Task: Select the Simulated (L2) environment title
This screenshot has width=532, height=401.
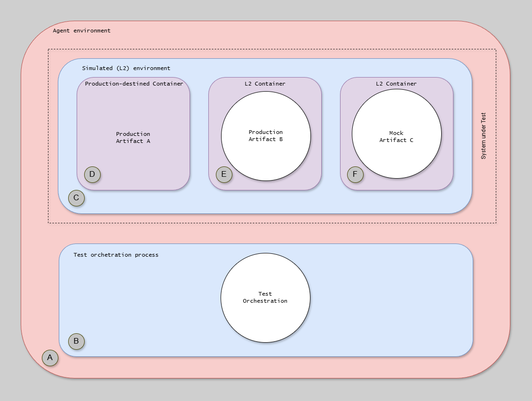Action: coord(126,68)
